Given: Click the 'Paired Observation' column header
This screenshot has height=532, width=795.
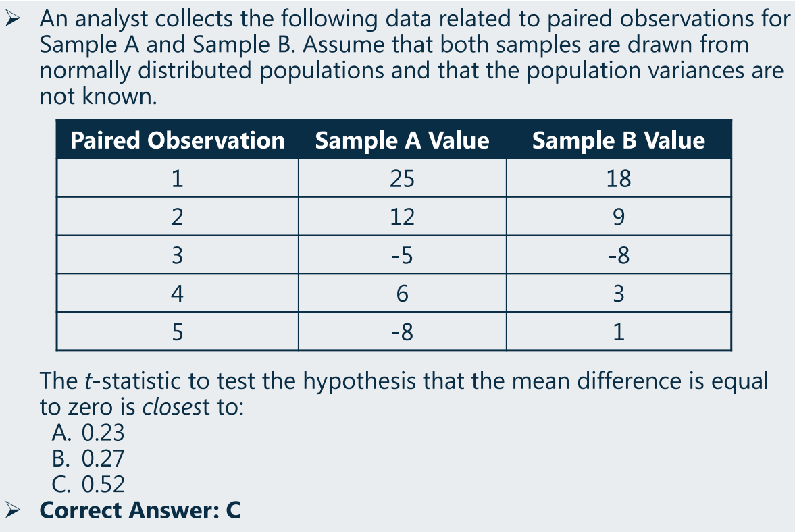Looking at the screenshot, I should pyautogui.click(x=178, y=140).
